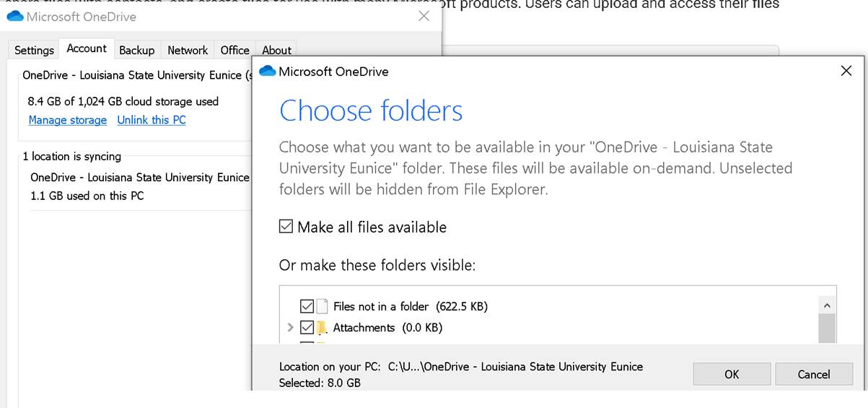Image resolution: width=868 pixels, height=408 pixels.
Task: Click the folder list scroll-up arrow
Action: (827, 305)
